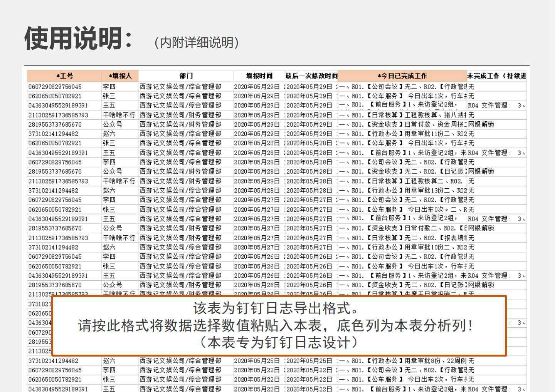Select 干啥啥不行 cell in the 2020年05月29日 row
Screen dimensions: 555x392
point(120,115)
